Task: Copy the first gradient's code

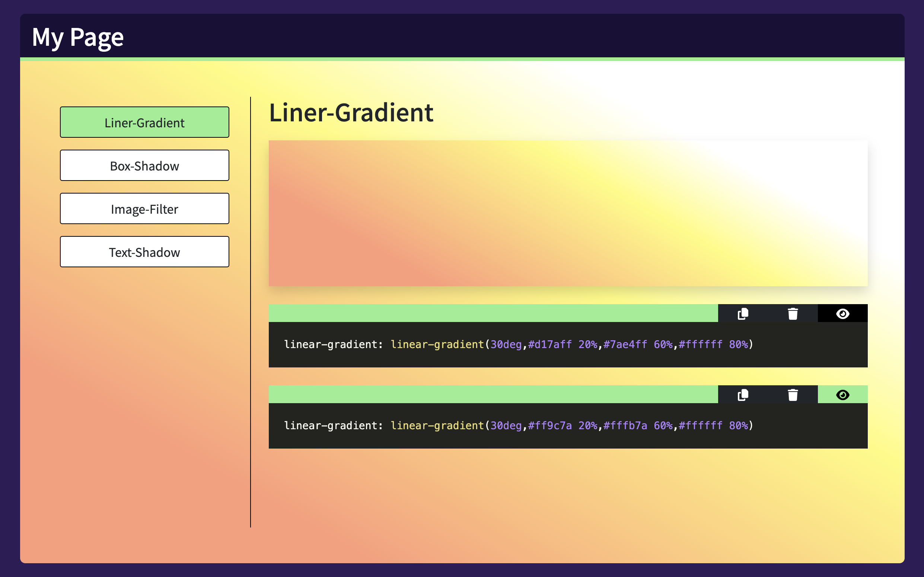Action: tap(743, 314)
